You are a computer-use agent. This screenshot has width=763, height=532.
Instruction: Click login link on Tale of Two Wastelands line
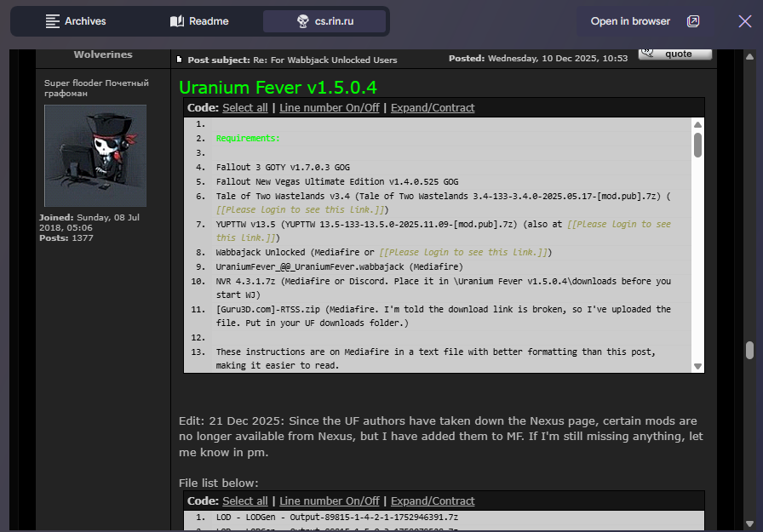click(x=300, y=209)
